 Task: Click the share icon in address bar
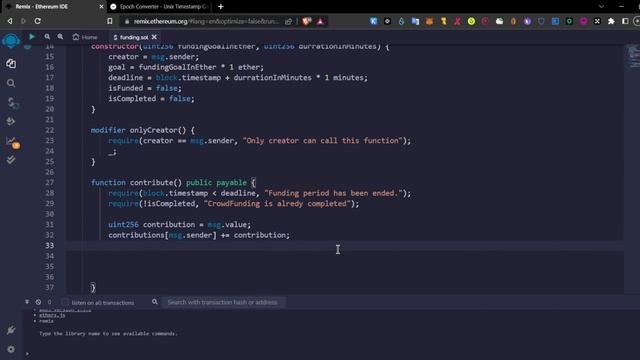click(x=289, y=21)
